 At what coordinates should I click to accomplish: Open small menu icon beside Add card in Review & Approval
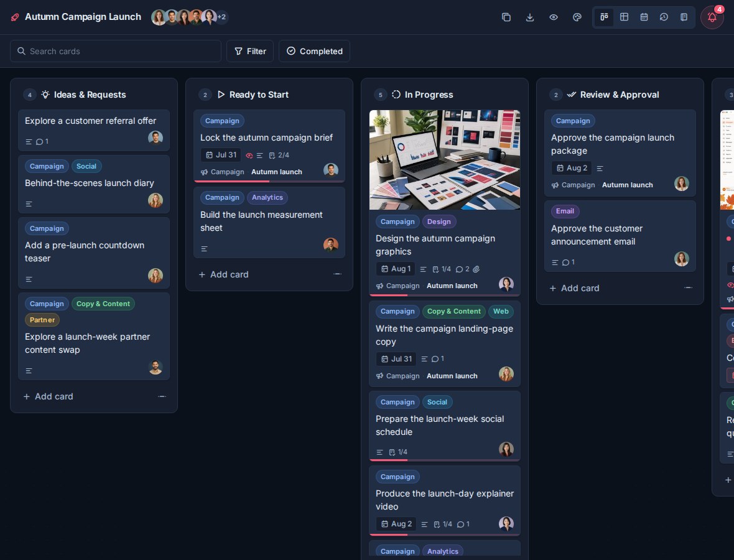pos(688,287)
